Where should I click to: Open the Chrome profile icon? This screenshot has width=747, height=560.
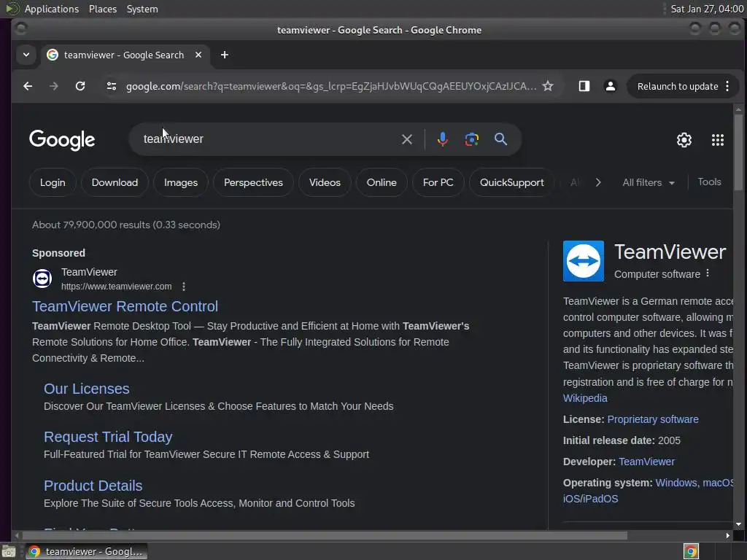click(611, 86)
